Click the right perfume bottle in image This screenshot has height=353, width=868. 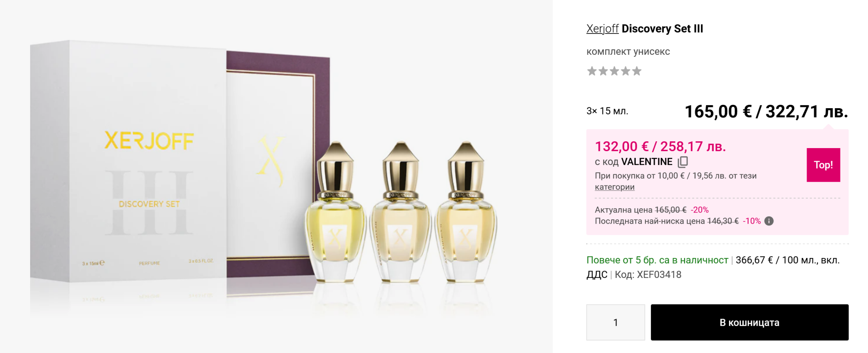pos(466,216)
